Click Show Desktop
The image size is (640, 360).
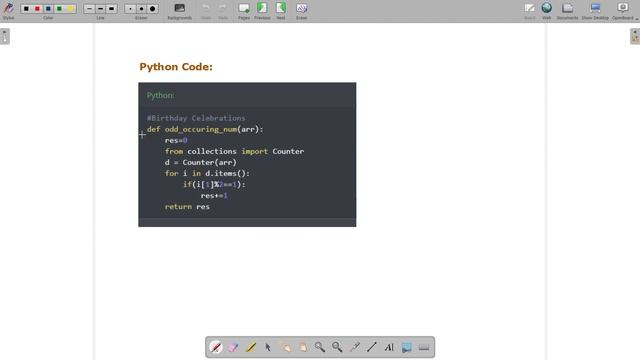[x=595, y=11]
